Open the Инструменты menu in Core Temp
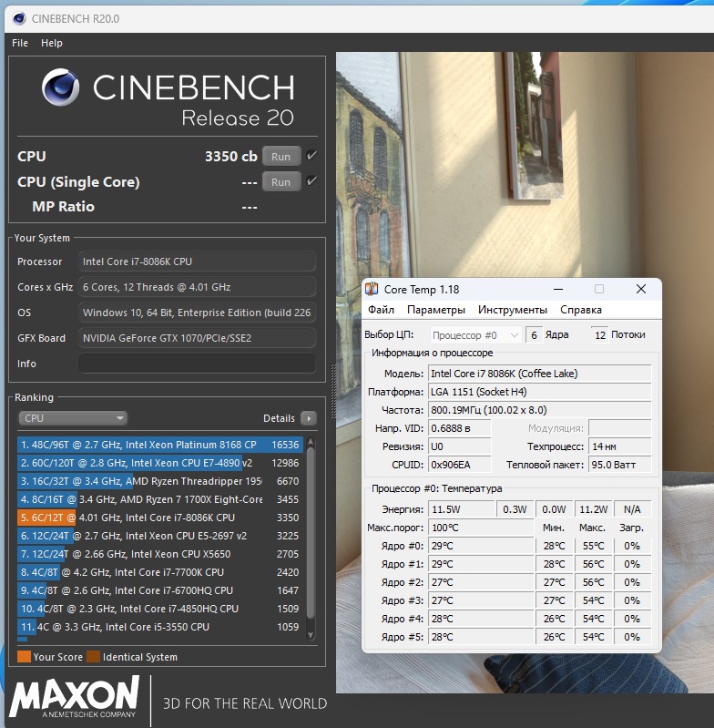 513,310
